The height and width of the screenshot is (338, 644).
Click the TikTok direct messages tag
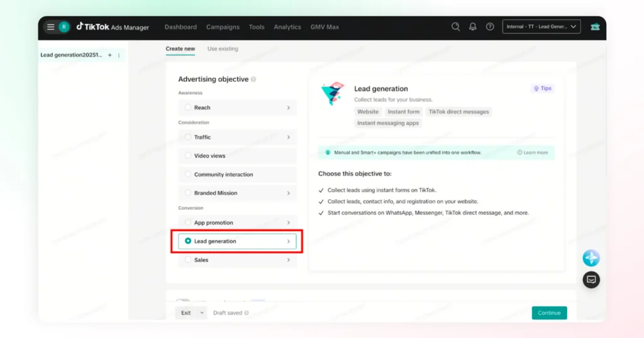[x=458, y=112]
